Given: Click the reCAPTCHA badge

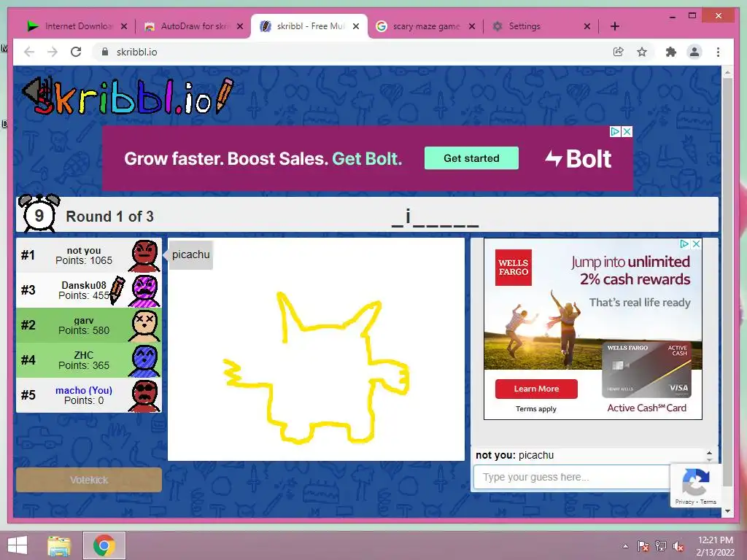Looking at the screenshot, I should click(695, 486).
